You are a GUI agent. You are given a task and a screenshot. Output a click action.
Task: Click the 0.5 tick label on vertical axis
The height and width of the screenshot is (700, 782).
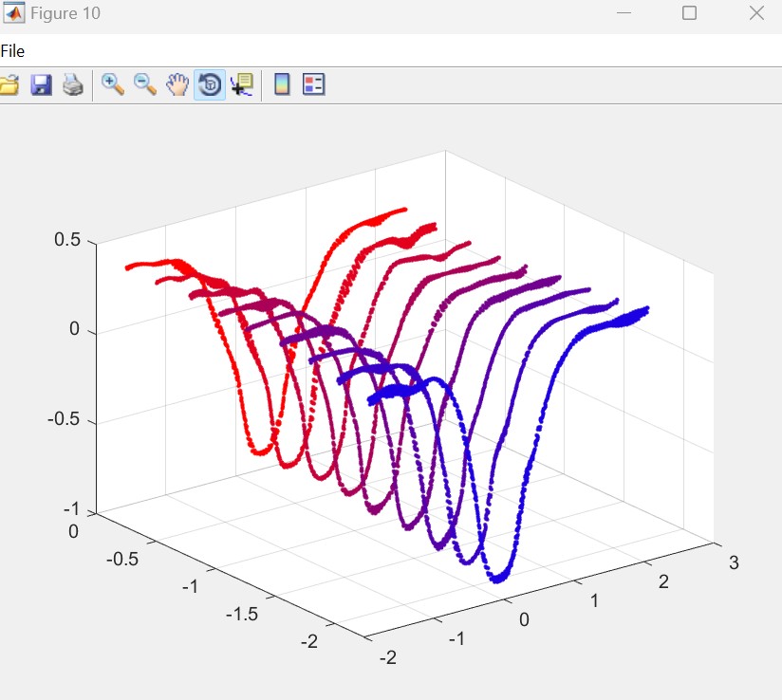coord(66,240)
